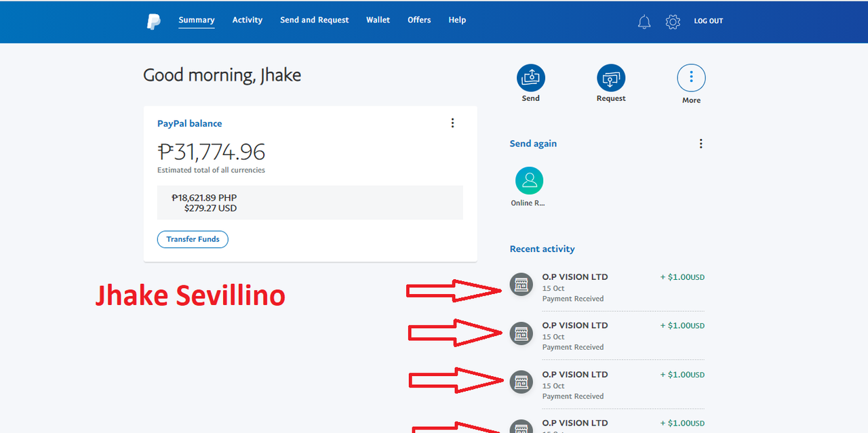Open the PayPal balance link

coord(190,123)
